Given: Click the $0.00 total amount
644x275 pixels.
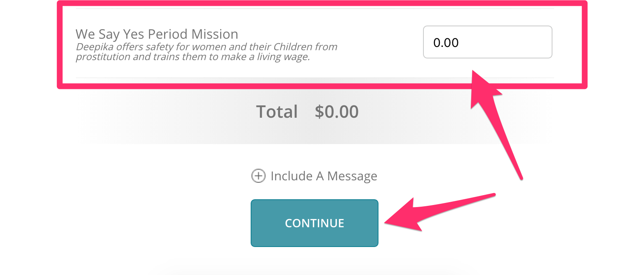Looking at the screenshot, I should click(336, 112).
